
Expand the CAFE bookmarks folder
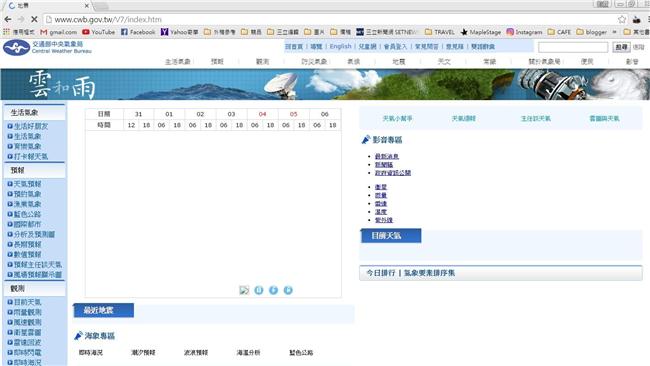tap(559, 32)
